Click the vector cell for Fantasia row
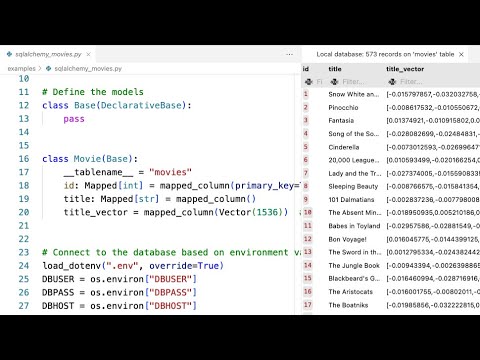 coord(433,120)
